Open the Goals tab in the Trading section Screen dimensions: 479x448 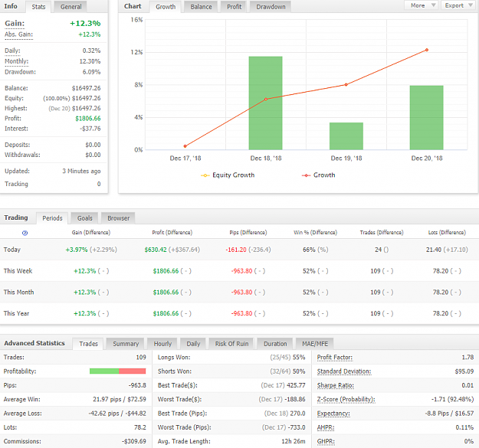coord(84,218)
